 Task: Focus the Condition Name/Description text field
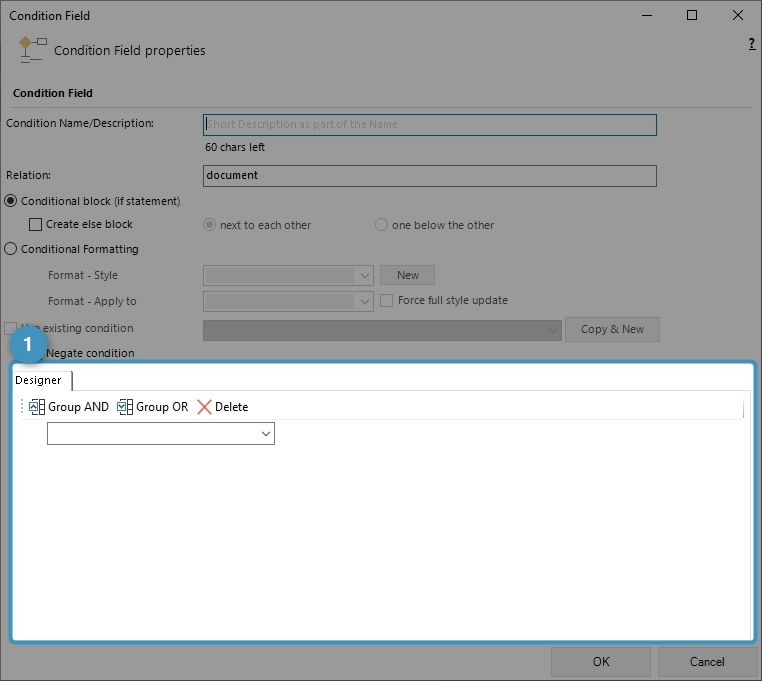point(430,125)
